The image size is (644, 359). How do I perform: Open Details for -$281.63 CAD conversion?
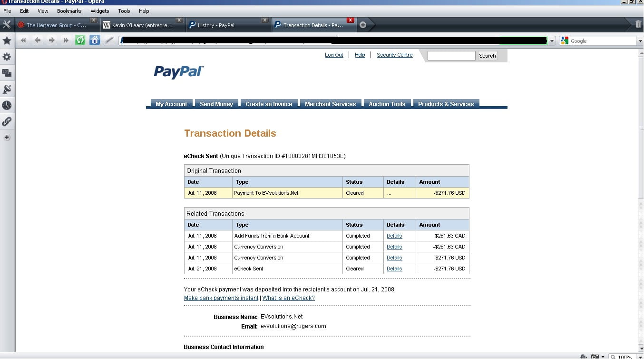click(x=394, y=247)
